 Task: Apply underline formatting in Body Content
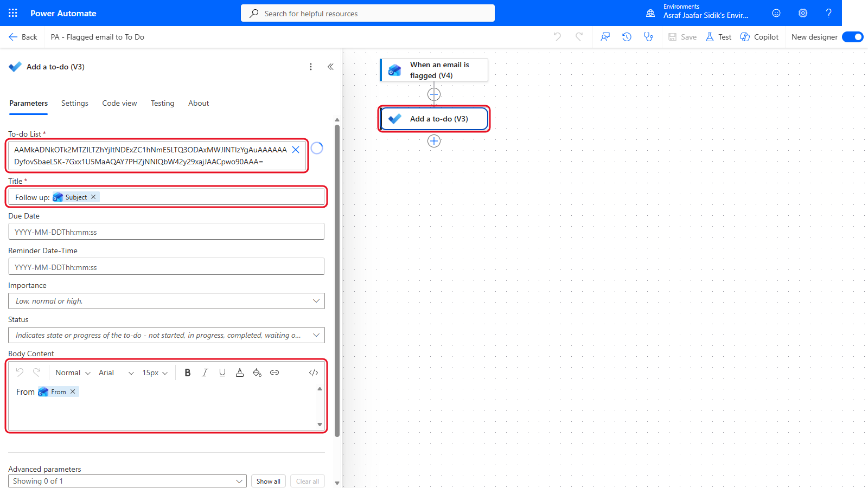click(222, 373)
